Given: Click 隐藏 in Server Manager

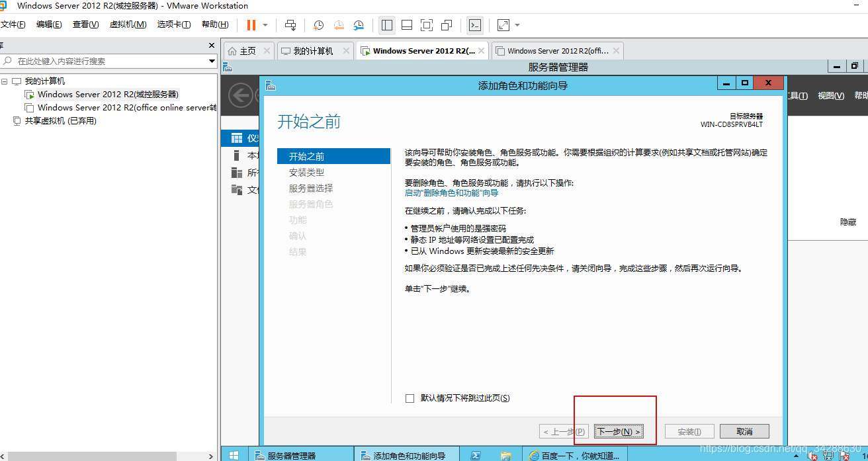Looking at the screenshot, I should click(x=848, y=222).
